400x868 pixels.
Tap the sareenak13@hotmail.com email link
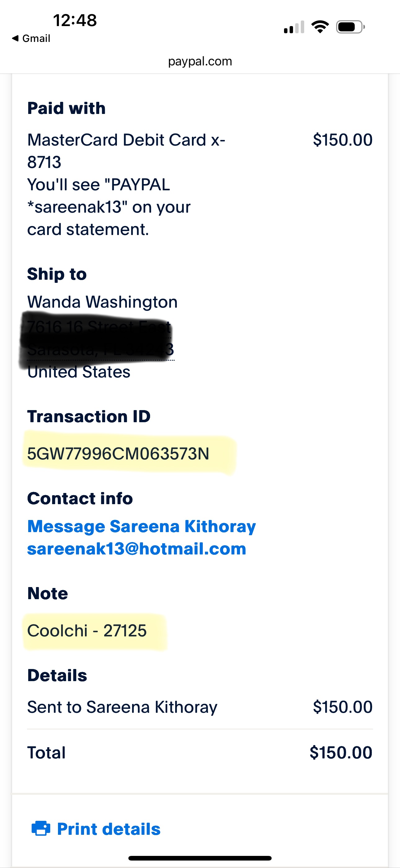[x=137, y=549]
